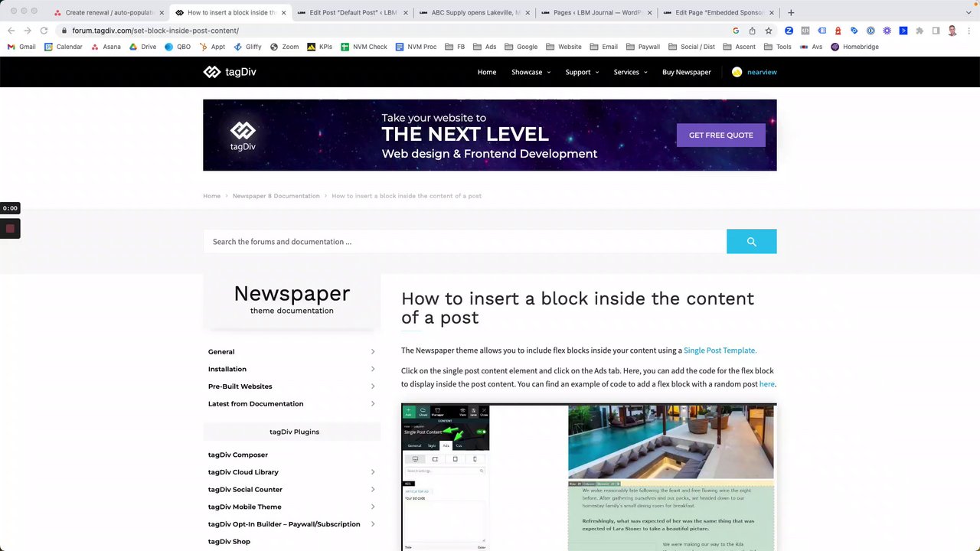This screenshot has width=980, height=551.
Task: Open the Asana bookmark
Action: pos(106,47)
